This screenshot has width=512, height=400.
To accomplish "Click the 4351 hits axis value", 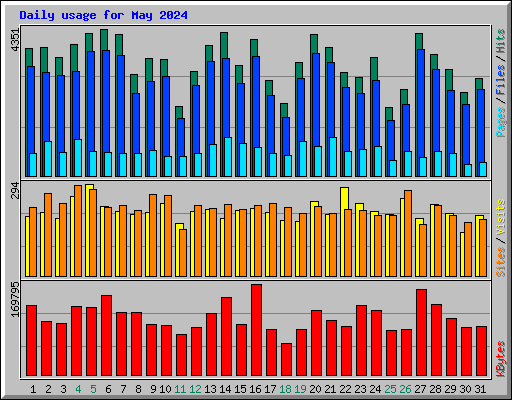I will tap(15, 40).
